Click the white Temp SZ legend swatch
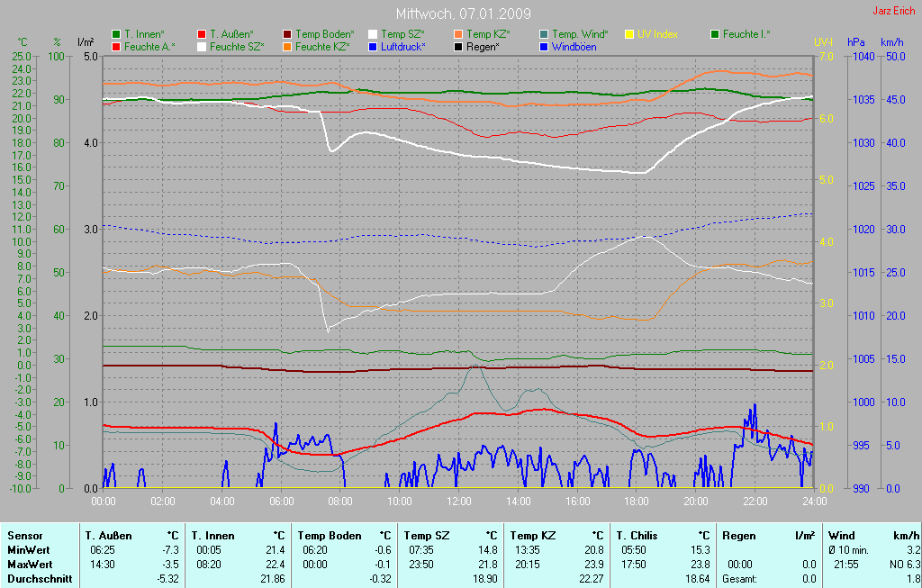Screen dimensions: 922x588 (x=373, y=34)
